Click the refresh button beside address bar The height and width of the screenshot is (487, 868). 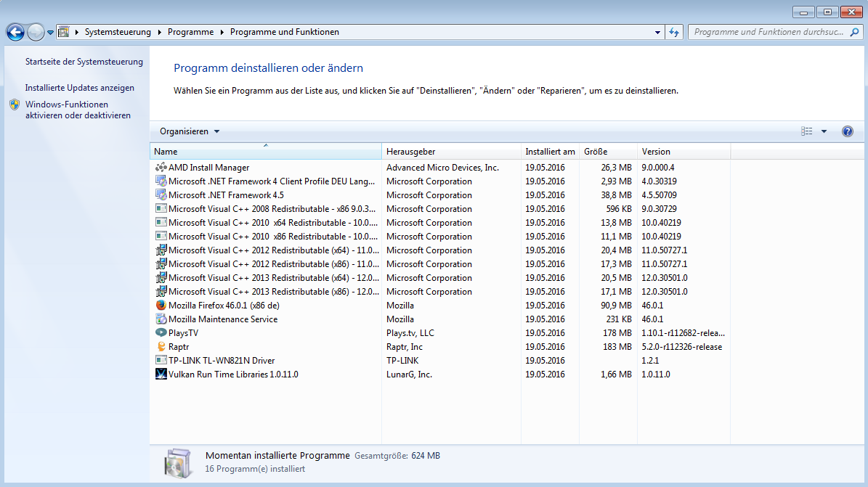[x=673, y=32]
